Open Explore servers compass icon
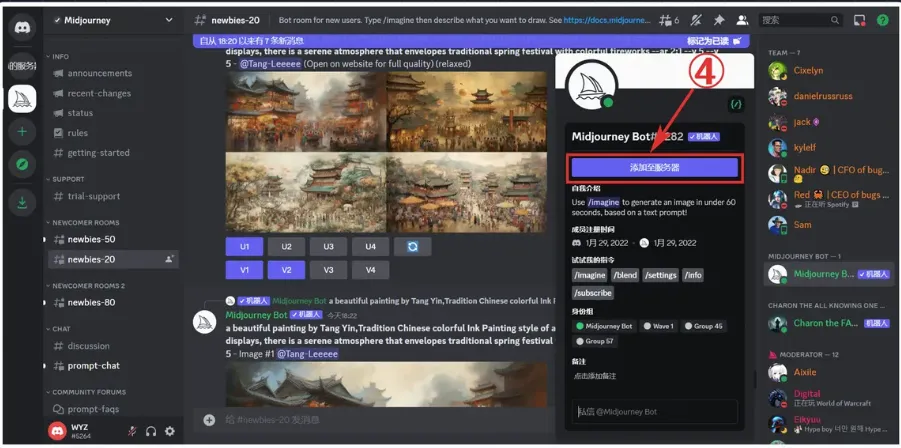This screenshot has height=448, width=901. click(x=22, y=165)
